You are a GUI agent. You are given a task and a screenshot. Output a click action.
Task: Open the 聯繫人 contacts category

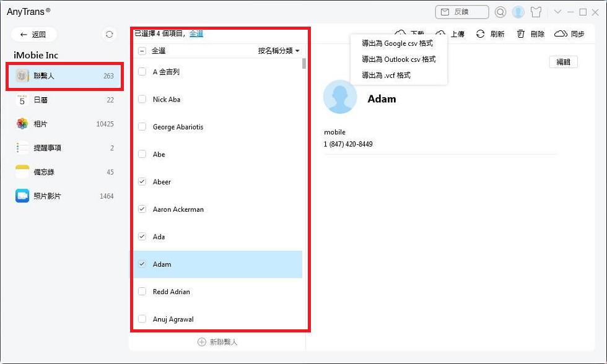coord(64,76)
